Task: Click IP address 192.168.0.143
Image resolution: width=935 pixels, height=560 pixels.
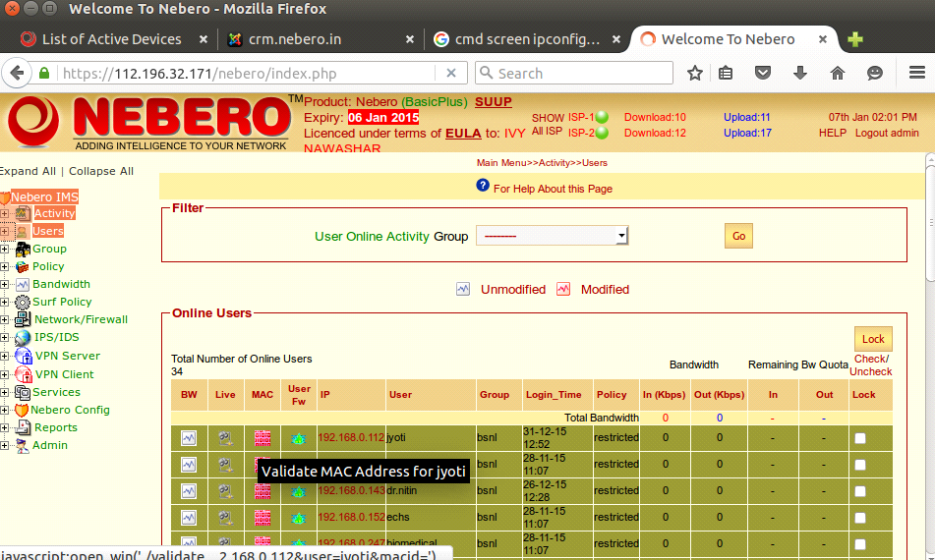Action: (x=351, y=491)
